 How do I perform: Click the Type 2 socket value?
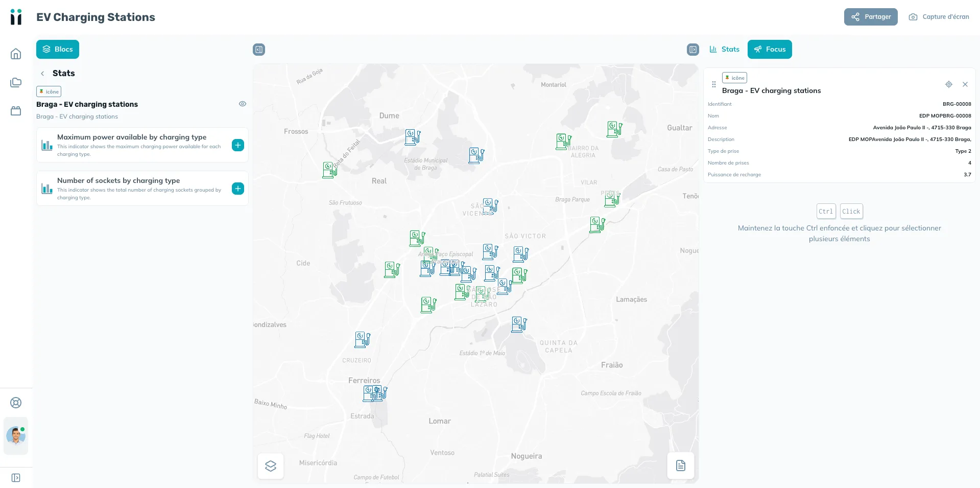[963, 151]
